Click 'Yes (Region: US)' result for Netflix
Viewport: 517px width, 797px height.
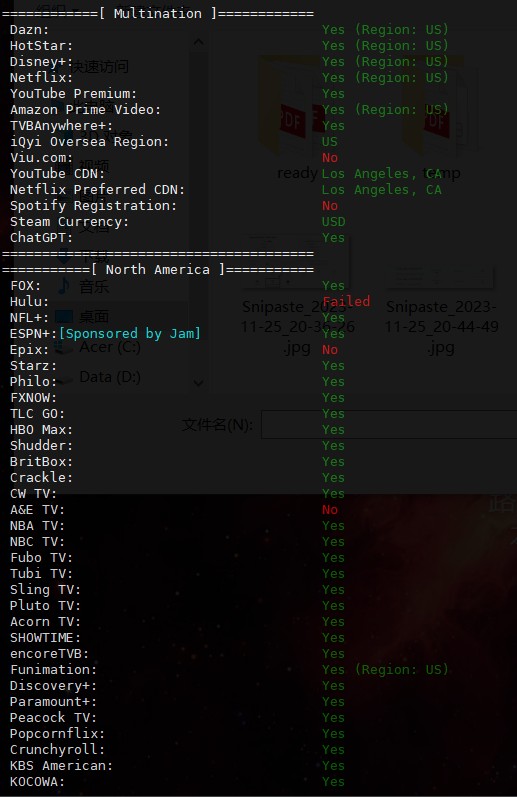[x=385, y=78]
